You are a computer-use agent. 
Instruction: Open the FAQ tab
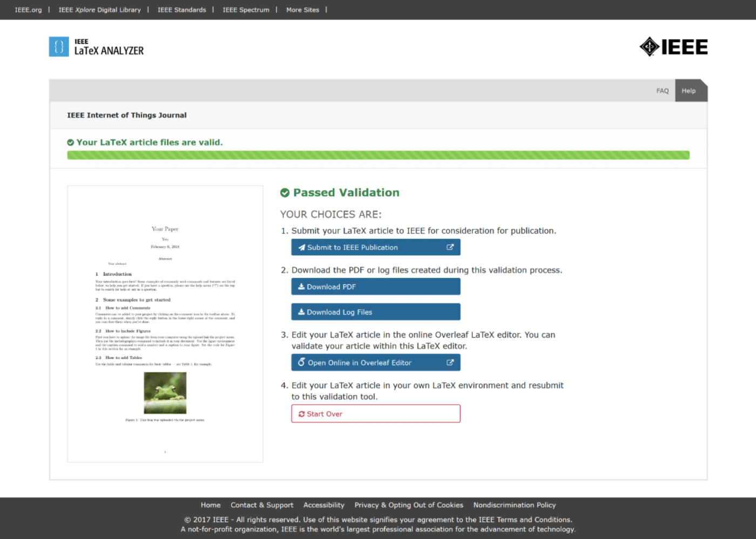click(663, 91)
